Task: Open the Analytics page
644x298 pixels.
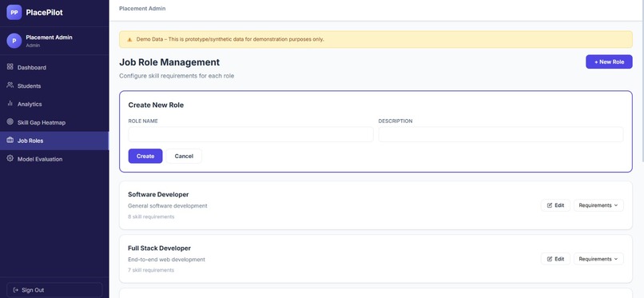Action: (x=54, y=104)
